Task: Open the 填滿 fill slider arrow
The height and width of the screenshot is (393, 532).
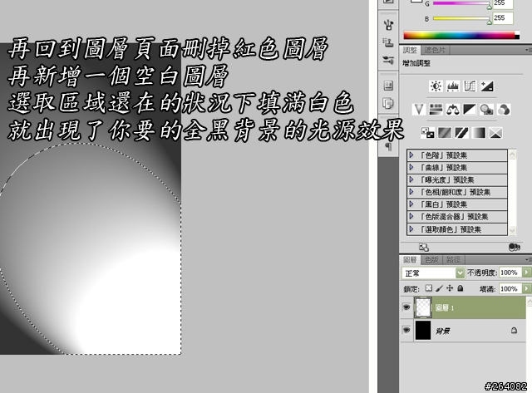Action: (x=526, y=288)
